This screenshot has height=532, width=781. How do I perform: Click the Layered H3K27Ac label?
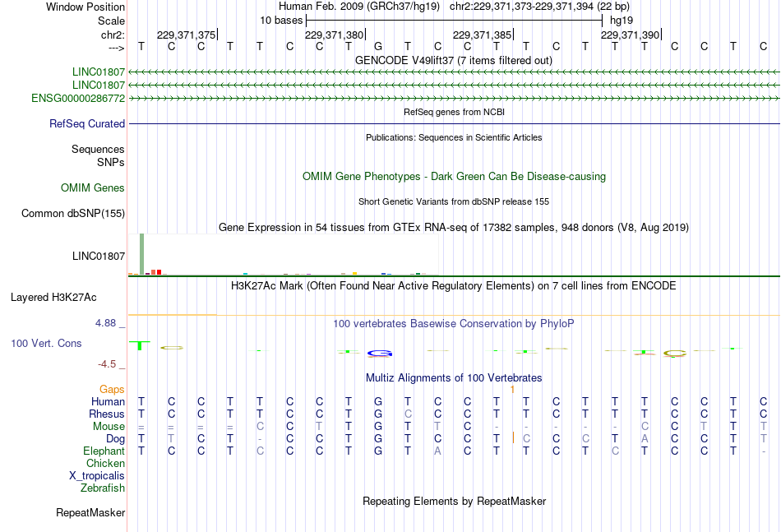(53, 298)
